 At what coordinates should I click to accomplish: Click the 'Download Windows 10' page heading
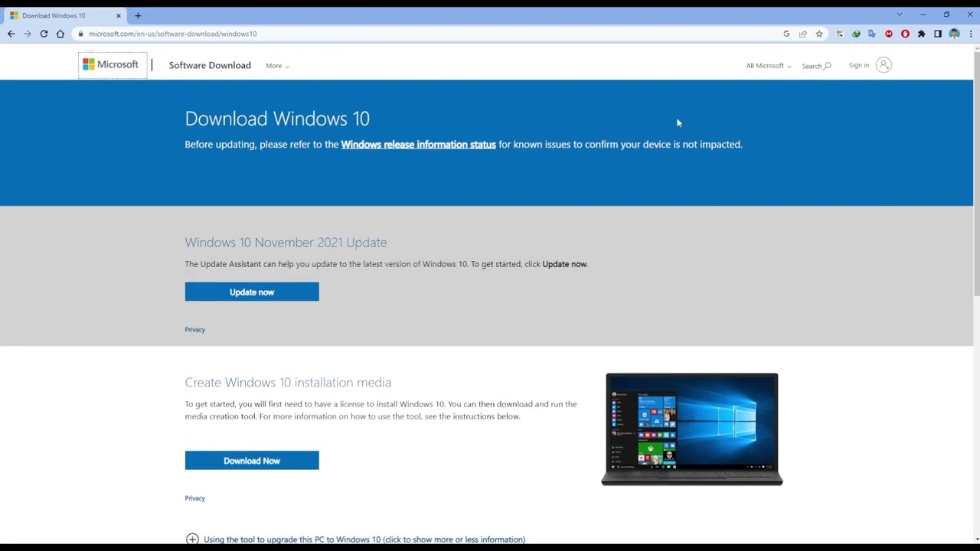coord(277,119)
